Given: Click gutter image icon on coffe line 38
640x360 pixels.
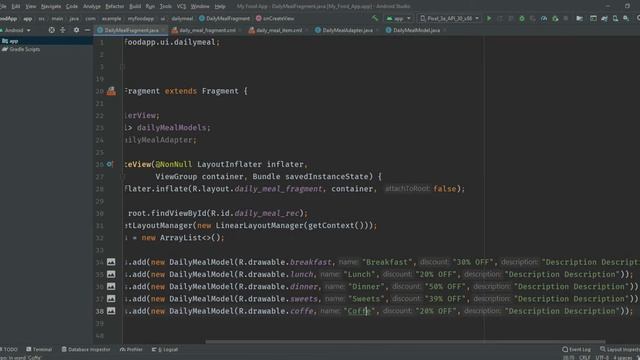Looking at the screenshot, I should tap(111, 311).
